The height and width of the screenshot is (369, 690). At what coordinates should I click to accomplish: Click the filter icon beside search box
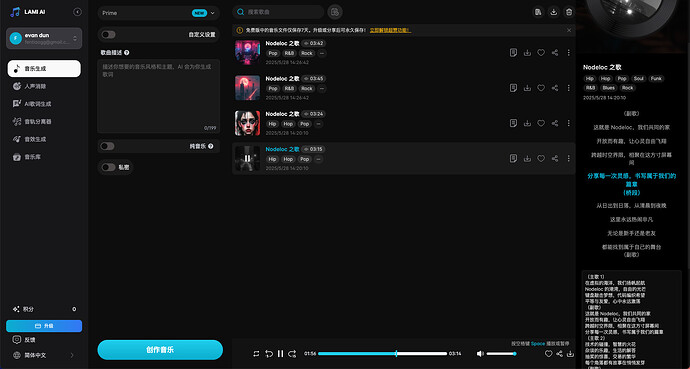(x=335, y=12)
